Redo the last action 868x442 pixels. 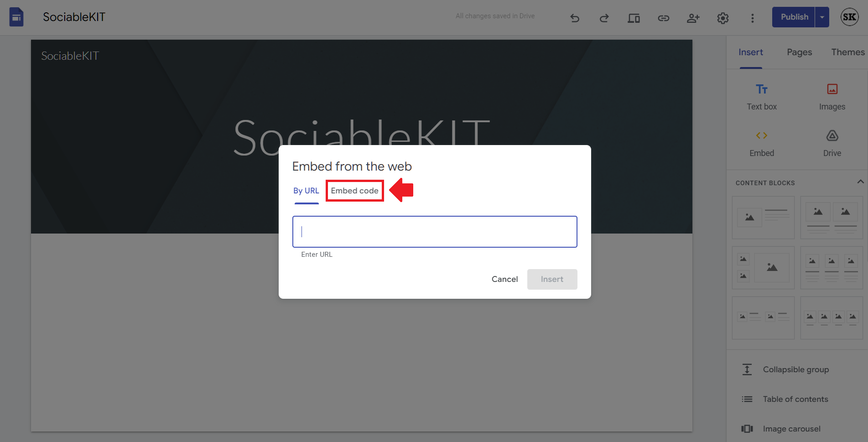coord(604,18)
